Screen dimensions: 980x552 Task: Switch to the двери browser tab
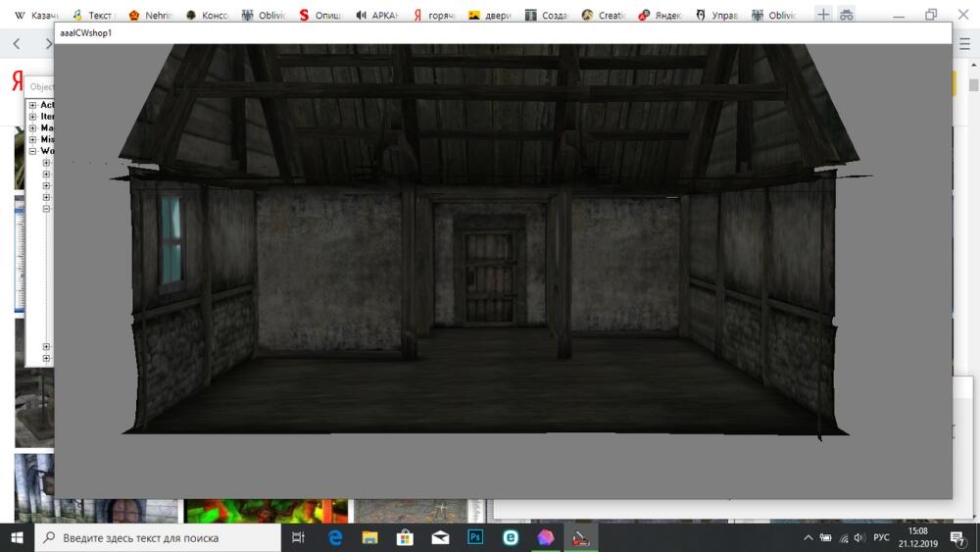point(490,15)
